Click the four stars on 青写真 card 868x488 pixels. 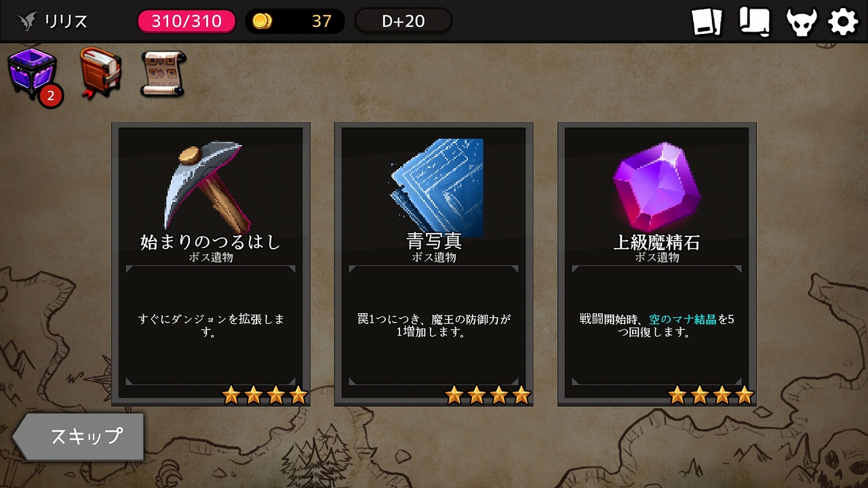488,394
